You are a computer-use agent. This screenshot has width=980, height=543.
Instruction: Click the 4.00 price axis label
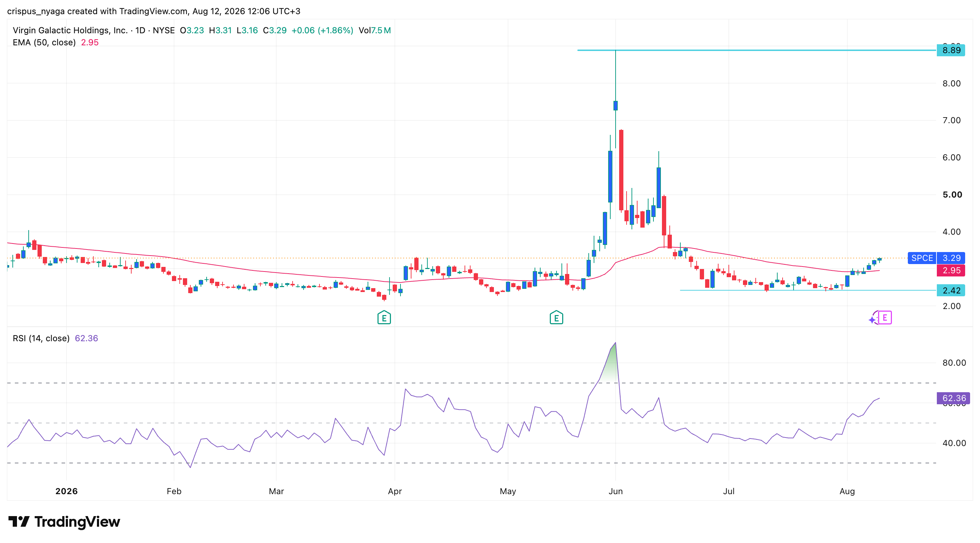(951, 232)
